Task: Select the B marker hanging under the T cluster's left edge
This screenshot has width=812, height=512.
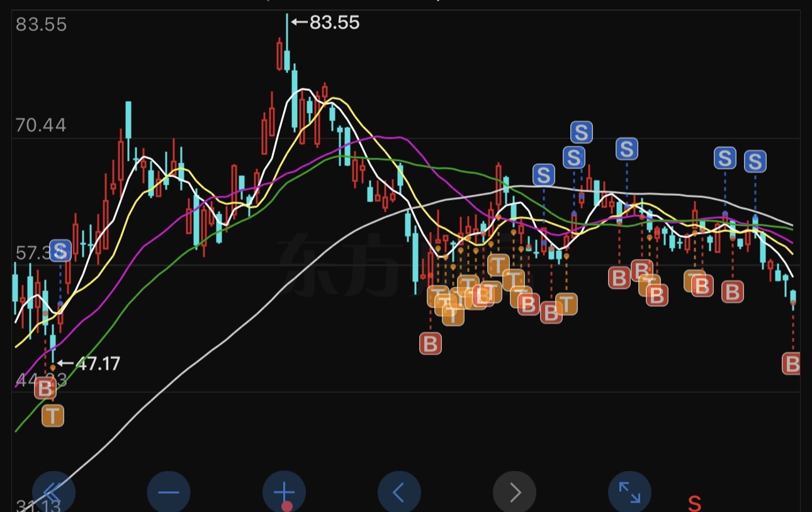Action: [431, 343]
